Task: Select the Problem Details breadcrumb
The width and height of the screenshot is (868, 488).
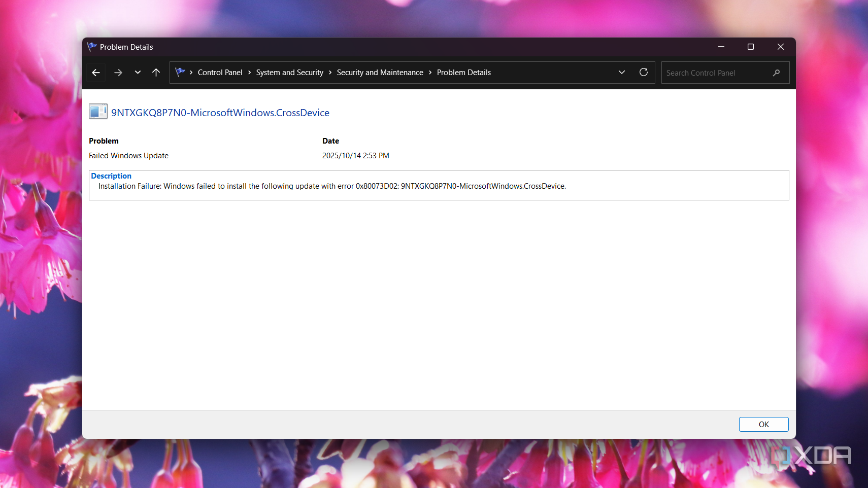Action: click(x=464, y=73)
